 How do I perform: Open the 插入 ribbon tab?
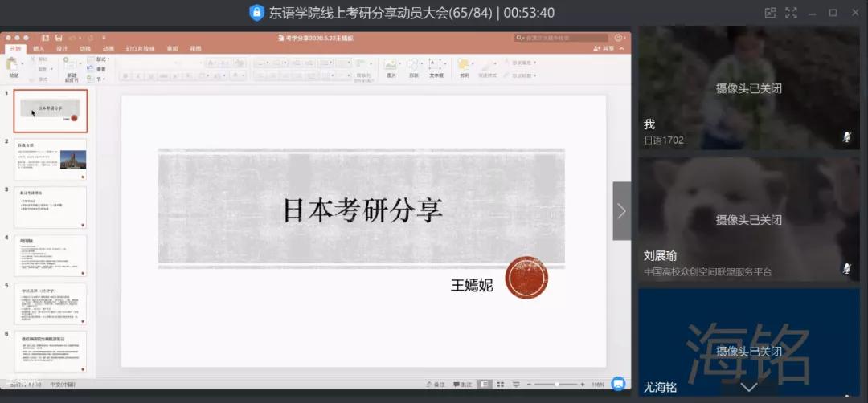pos(39,49)
